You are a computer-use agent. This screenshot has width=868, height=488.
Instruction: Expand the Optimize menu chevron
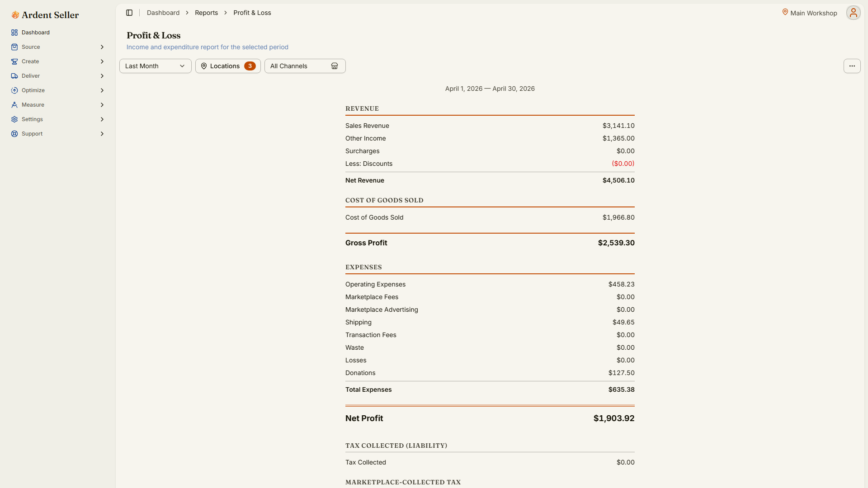(102, 90)
